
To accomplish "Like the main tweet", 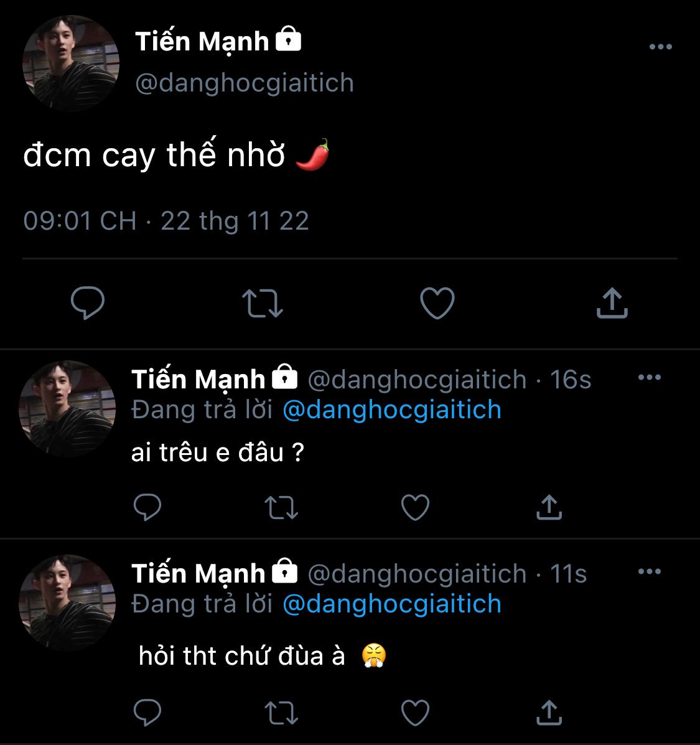I will 437,303.
